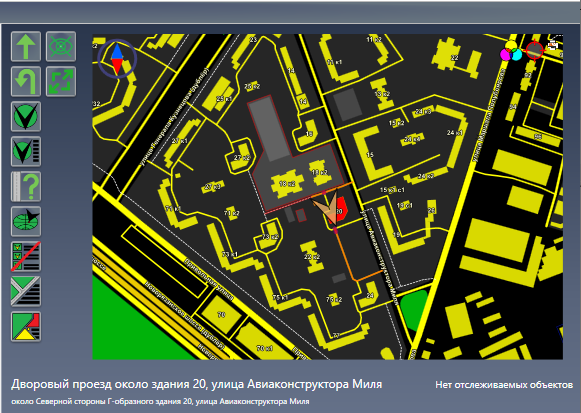Toggle the crossed-out eye visibility button

pyautogui.click(x=61, y=46)
